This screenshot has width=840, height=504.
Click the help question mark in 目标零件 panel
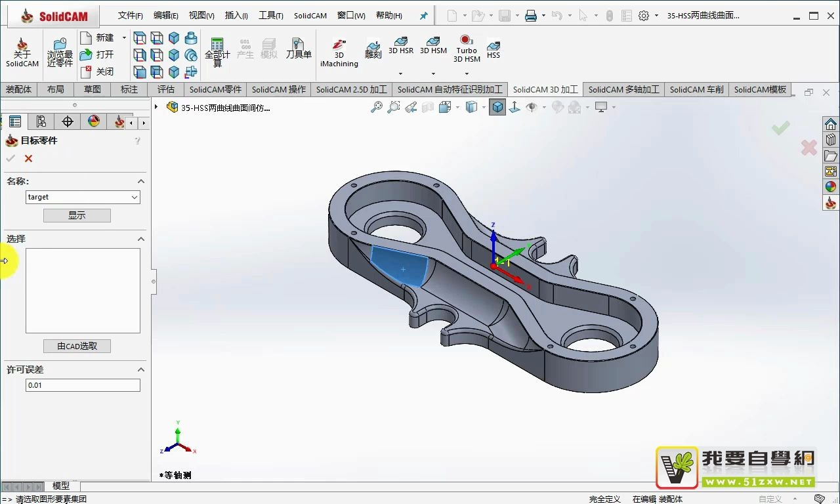(137, 140)
